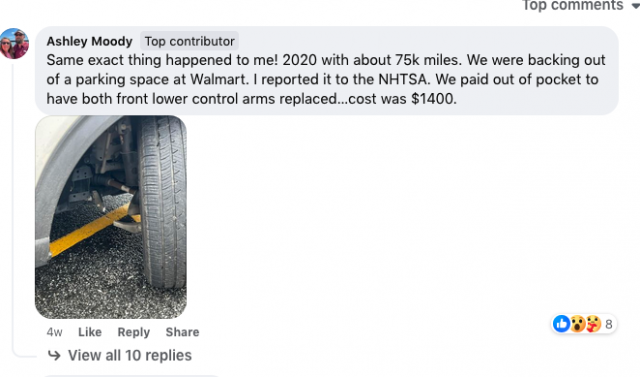Open the Top comments sort menu
The image size is (640, 377).
click(x=580, y=5)
